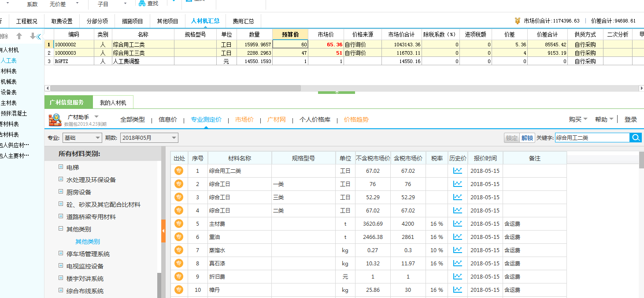Screen dimensions: 644x298
Task: Open price history chart for 主材费
Action: pos(458,223)
